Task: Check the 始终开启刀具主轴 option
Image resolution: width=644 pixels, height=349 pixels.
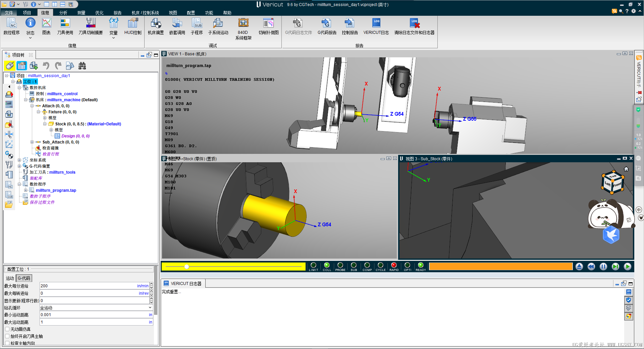Action: pyautogui.click(x=7, y=336)
